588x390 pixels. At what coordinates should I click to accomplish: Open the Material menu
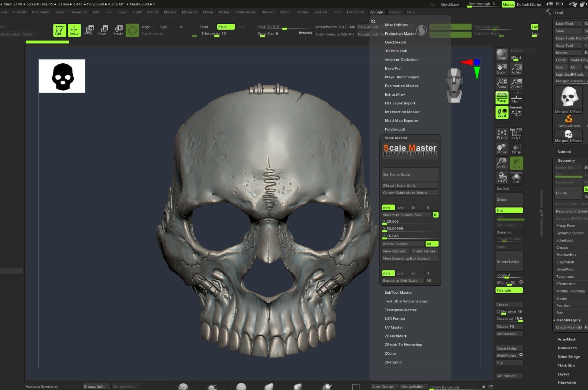point(189,12)
